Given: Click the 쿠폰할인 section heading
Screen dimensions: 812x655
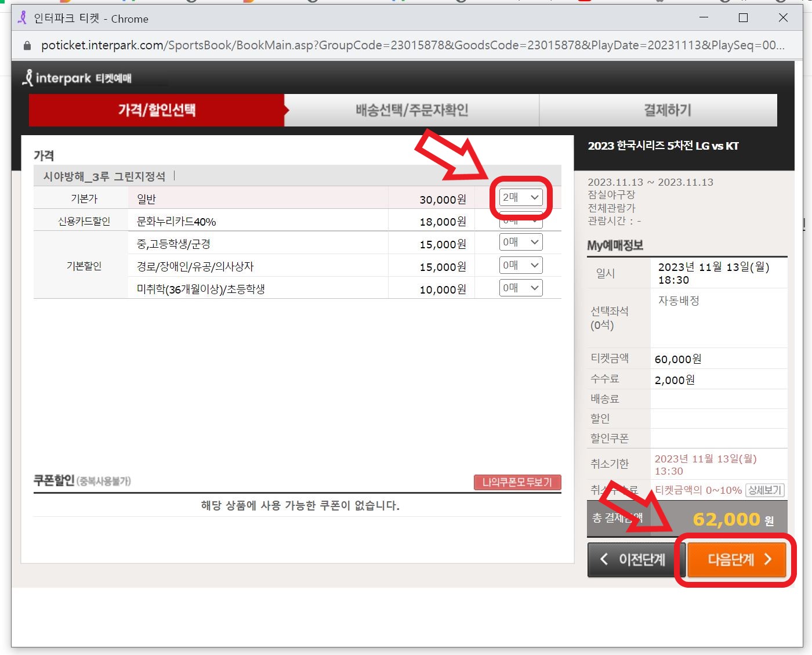Looking at the screenshot, I should [54, 480].
